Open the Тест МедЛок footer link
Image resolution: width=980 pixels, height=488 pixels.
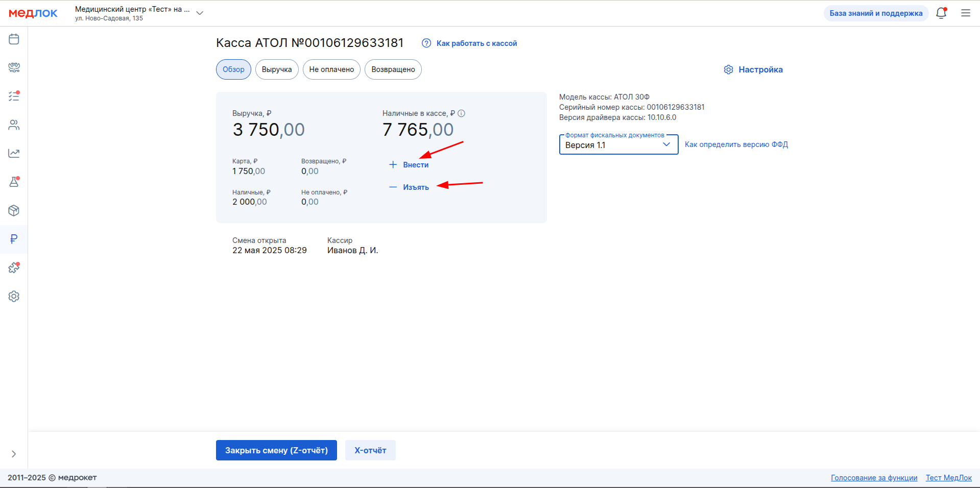[949, 478]
